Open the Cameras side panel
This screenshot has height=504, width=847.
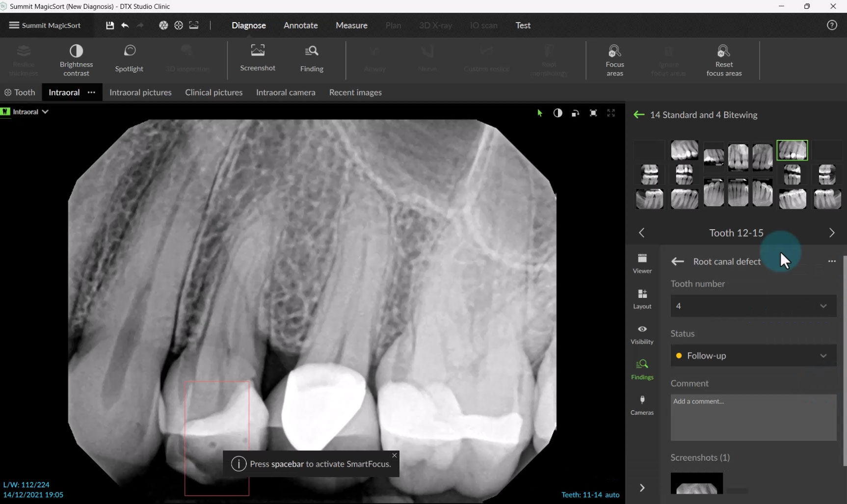(x=642, y=405)
